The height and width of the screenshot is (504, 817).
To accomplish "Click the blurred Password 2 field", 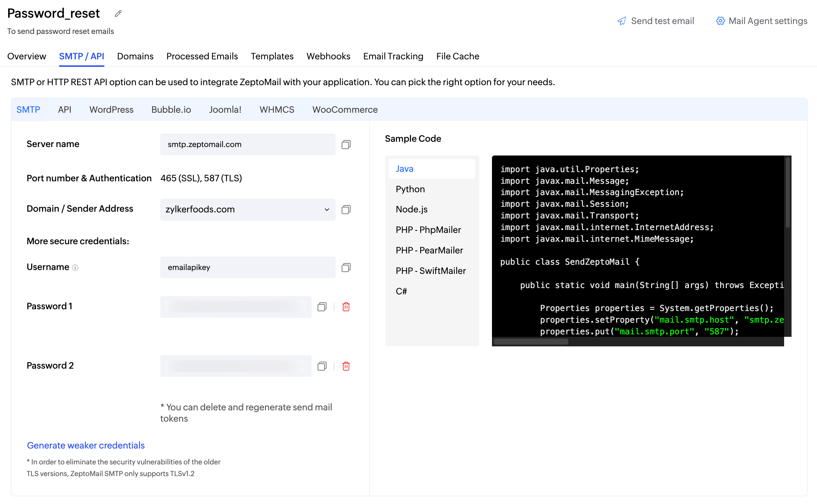I will coord(236,366).
